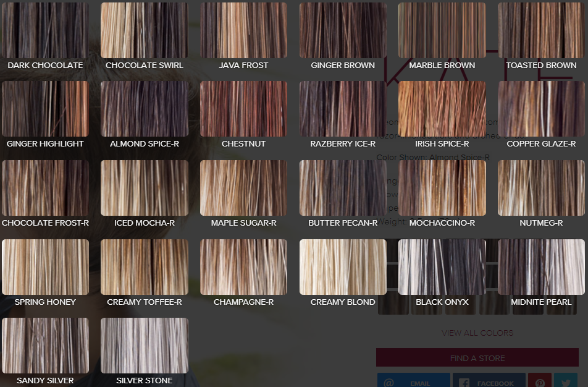Pick the Copper Glaze-R swatch
The image size is (588, 387).
(541, 109)
